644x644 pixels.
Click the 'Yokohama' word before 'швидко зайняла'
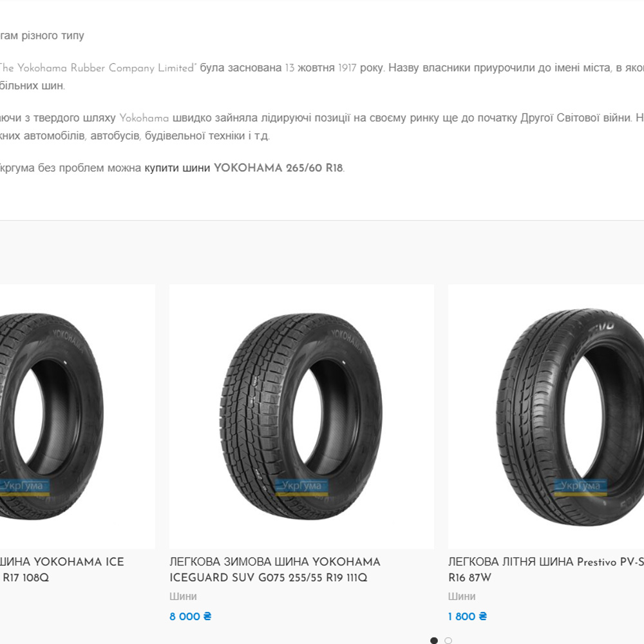tap(144, 118)
